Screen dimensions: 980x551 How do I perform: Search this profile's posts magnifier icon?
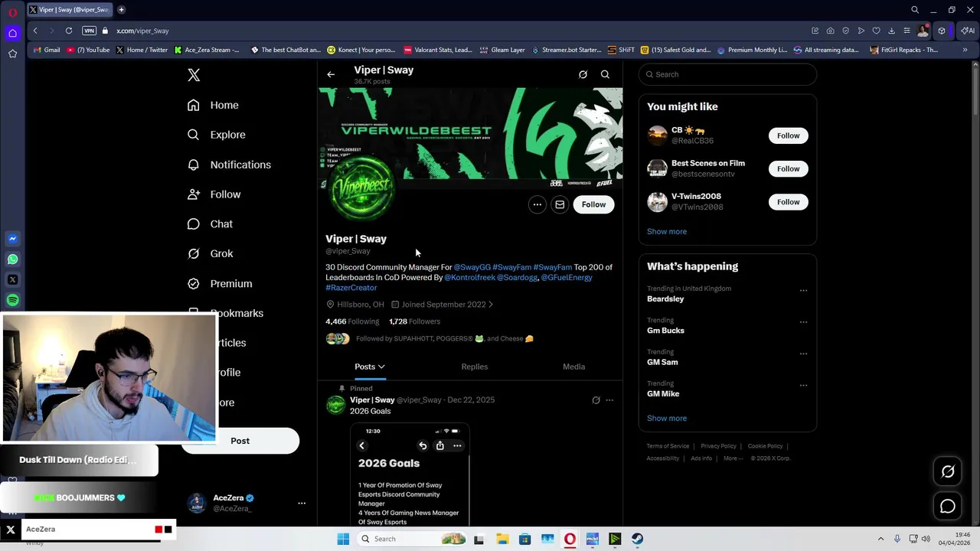[605, 74]
